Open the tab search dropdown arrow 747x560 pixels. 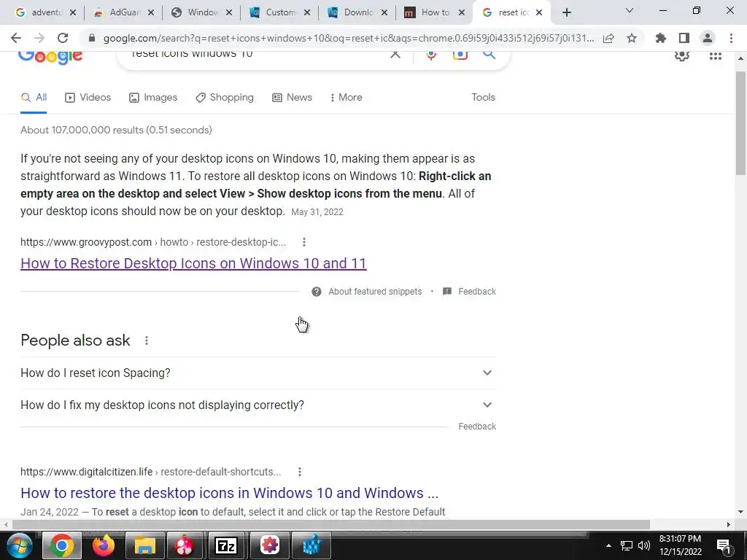pyautogui.click(x=630, y=10)
